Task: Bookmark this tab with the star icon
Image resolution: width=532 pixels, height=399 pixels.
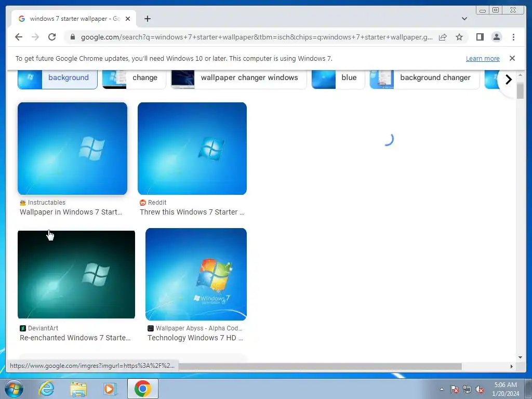Action: [x=459, y=37]
